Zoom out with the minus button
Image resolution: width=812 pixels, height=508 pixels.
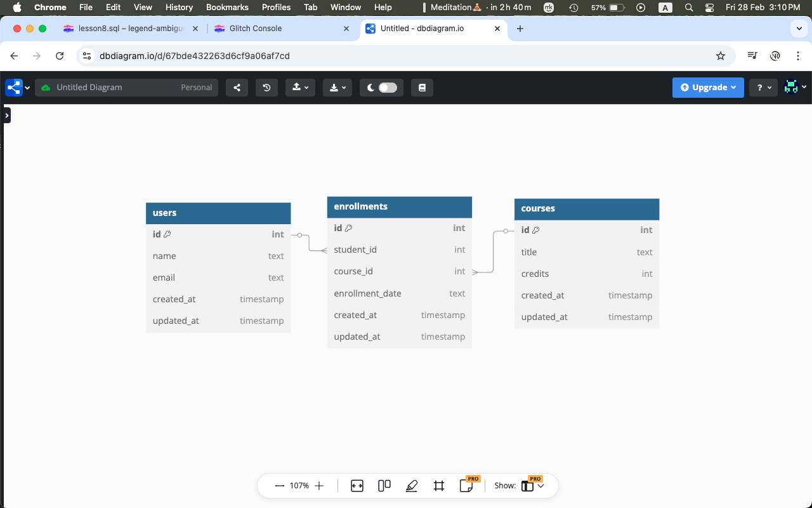[x=279, y=486]
